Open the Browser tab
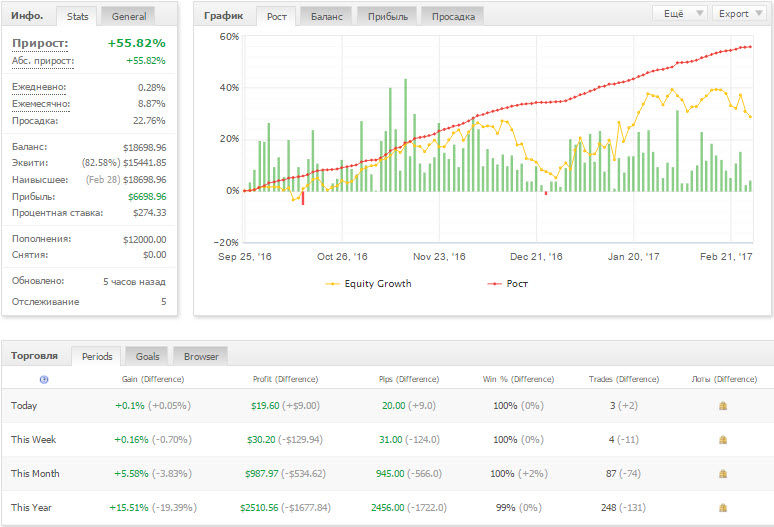 tap(201, 356)
